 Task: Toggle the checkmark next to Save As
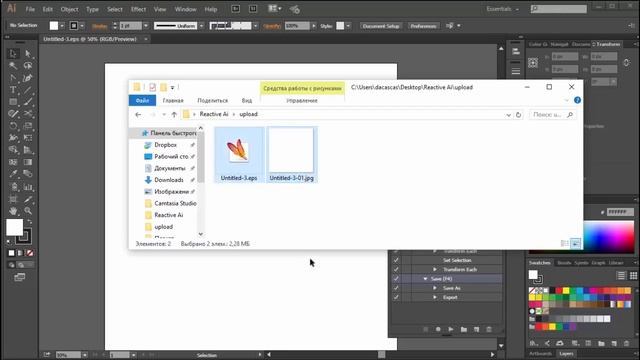(396, 288)
